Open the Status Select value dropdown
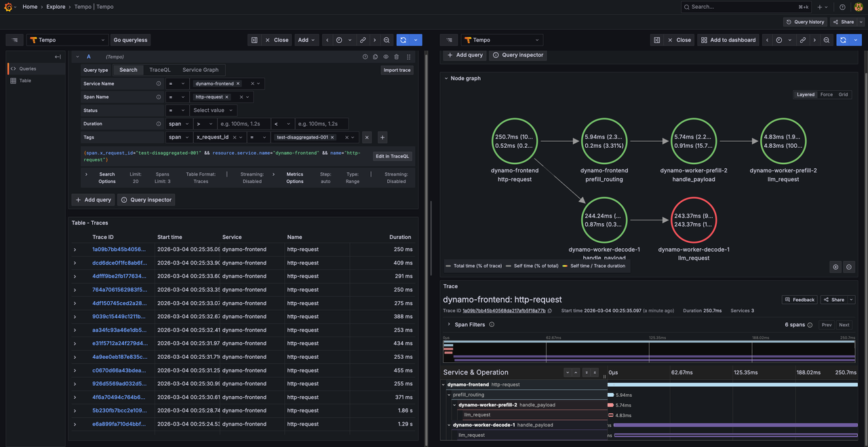 click(213, 111)
